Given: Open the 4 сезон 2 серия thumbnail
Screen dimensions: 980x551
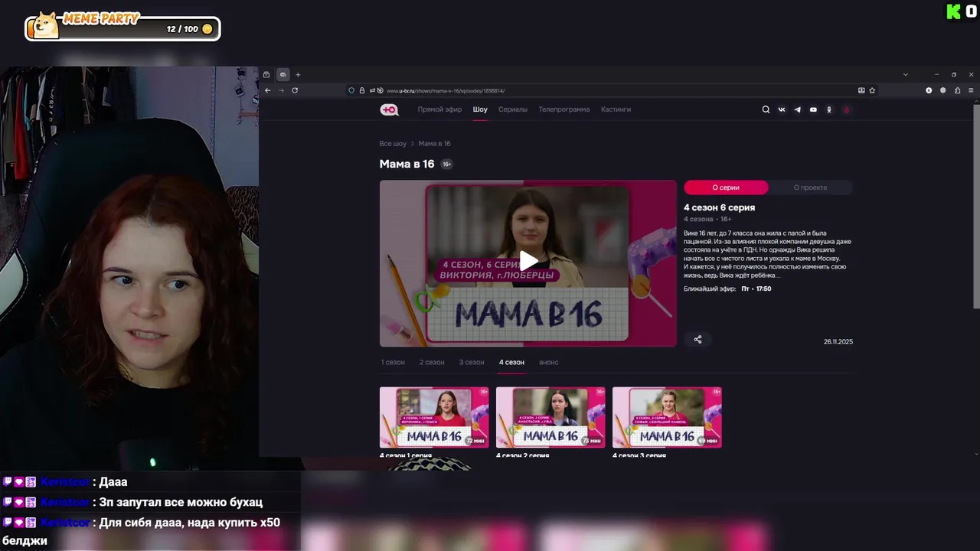Looking at the screenshot, I should point(550,417).
